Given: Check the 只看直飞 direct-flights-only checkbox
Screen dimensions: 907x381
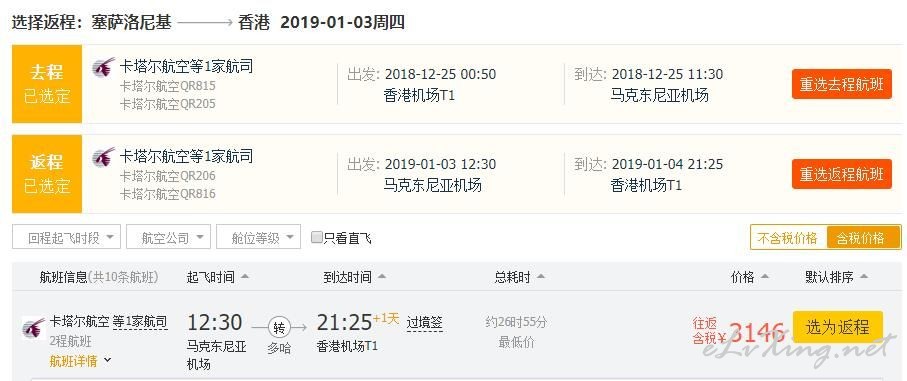Looking at the screenshot, I should 316,237.
